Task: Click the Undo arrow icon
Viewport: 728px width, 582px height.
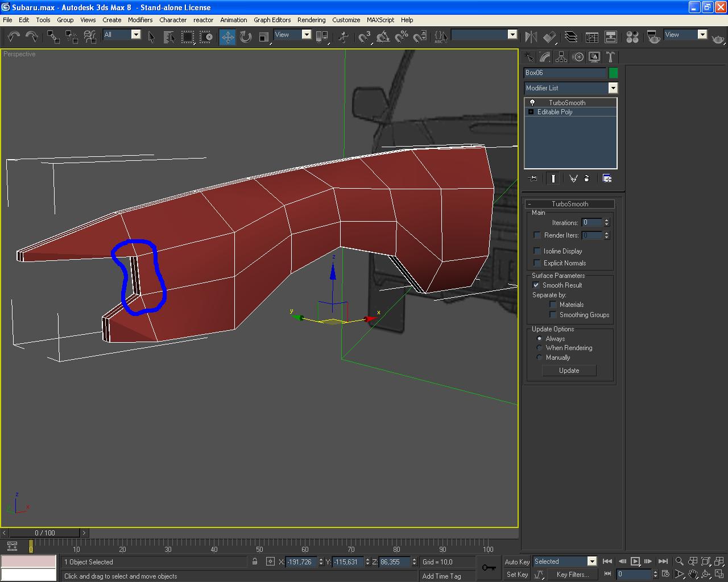Action: 14,37
